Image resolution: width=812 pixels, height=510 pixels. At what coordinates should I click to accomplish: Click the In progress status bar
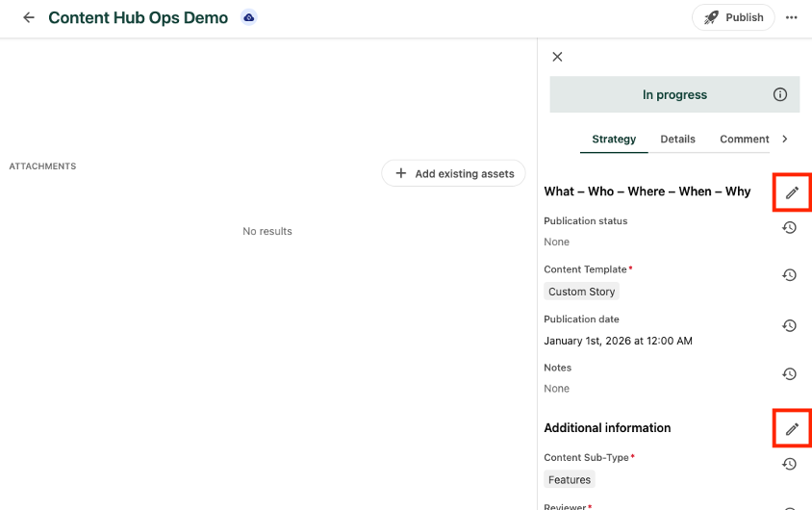[x=673, y=94]
